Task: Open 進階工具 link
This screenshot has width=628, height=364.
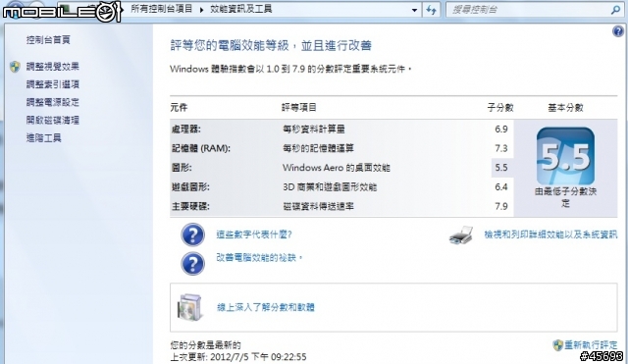Action: click(x=43, y=138)
